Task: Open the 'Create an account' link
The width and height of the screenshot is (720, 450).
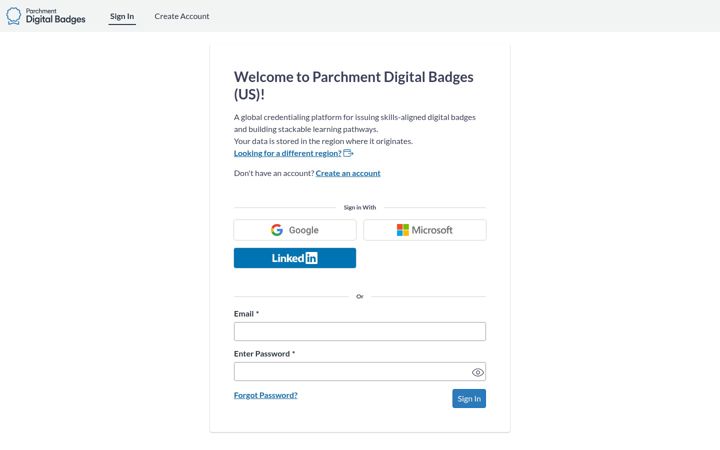Action: (x=348, y=173)
